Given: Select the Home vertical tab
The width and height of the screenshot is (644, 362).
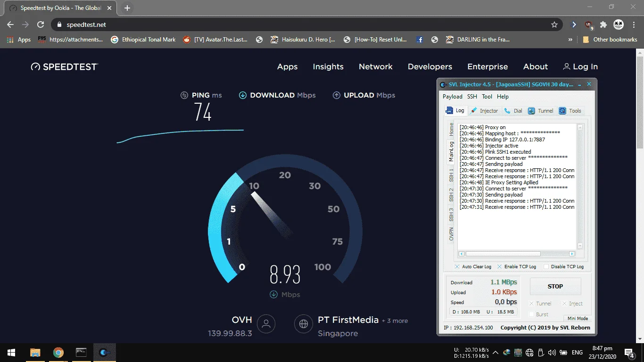Looking at the screenshot, I should click(451, 129).
